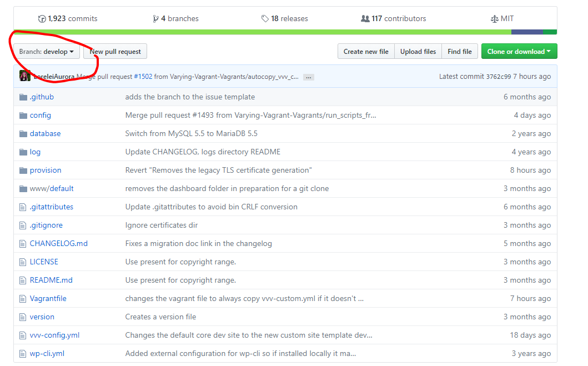Click the dark green language bar end segment
Viewport: 588px width, 366px height.
[550, 32]
